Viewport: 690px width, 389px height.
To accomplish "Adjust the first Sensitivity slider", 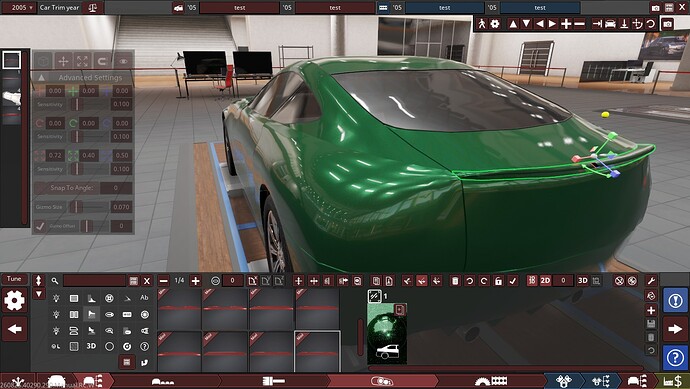I will (x=88, y=104).
